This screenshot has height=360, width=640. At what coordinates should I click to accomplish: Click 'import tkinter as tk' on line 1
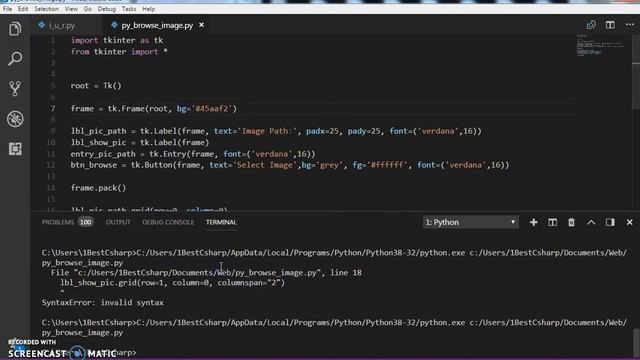click(x=117, y=40)
